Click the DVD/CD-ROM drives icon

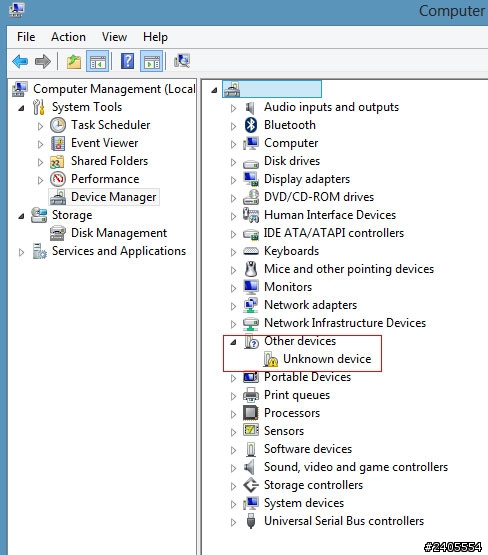click(x=251, y=197)
